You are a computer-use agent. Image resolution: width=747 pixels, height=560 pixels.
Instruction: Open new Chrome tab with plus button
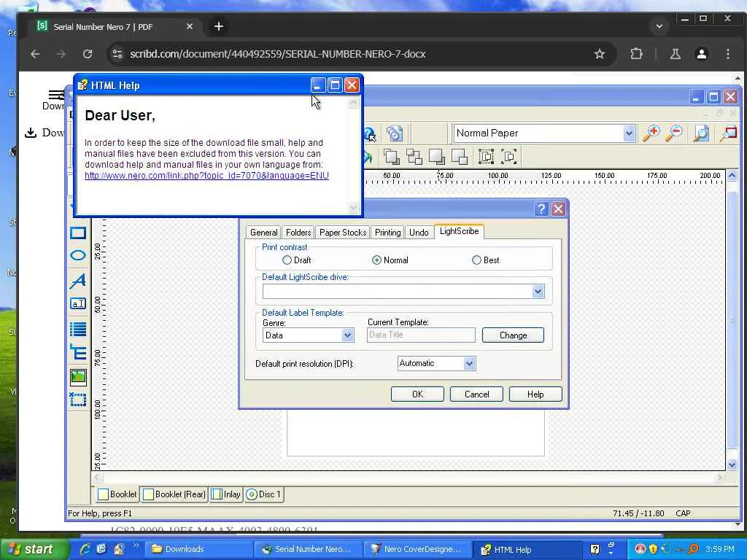tap(219, 27)
